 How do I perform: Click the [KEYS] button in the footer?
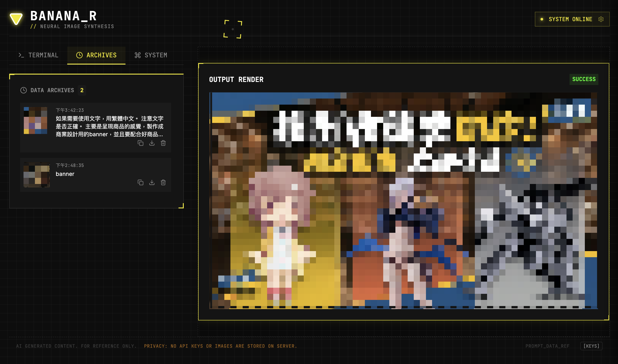point(591,346)
